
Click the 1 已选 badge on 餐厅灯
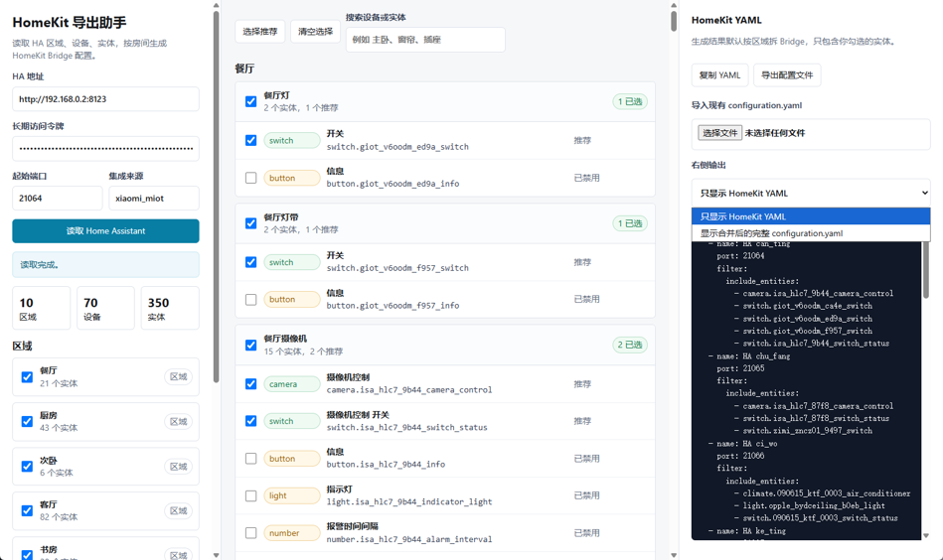click(x=630, y=101)
